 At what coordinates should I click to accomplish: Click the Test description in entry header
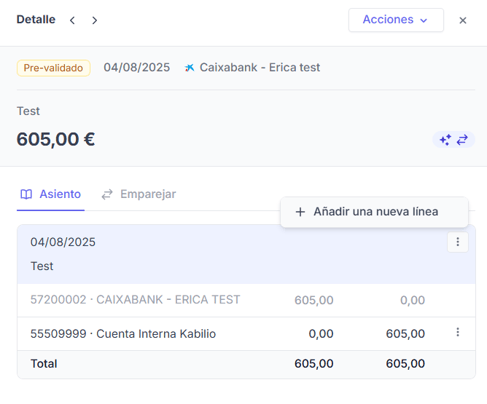click(x=42, y=266)
